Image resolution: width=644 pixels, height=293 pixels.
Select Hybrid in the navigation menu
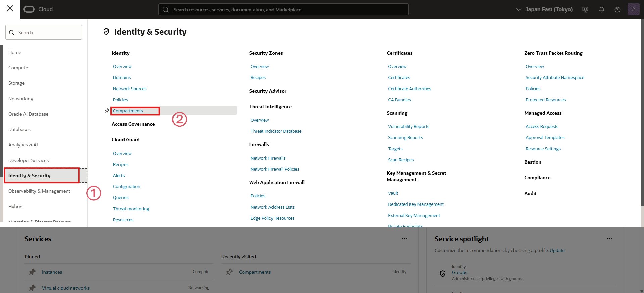tap(15, 207)
